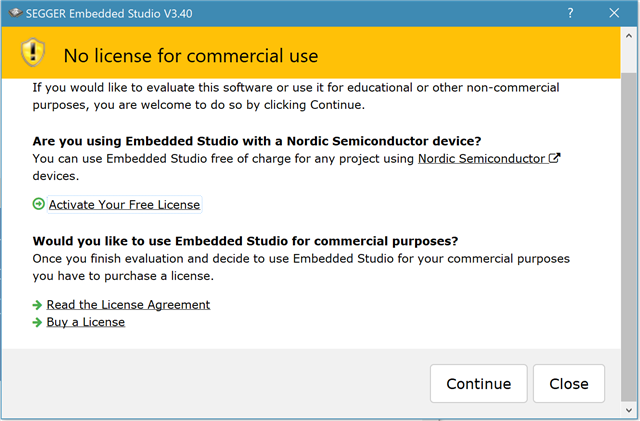Open help with the question mark button
Viewport: 640px width, 421px height.
[x=570, y=13]
